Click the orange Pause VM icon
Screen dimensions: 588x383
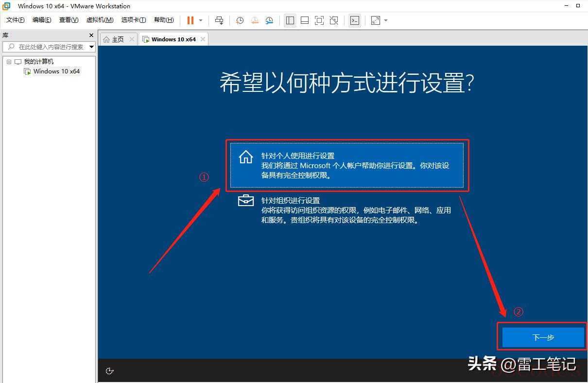(x=190, y=20)
